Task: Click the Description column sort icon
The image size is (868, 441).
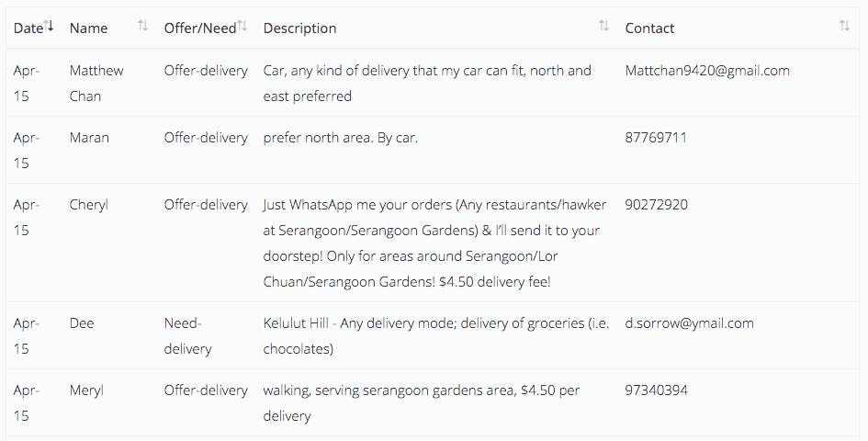Action: tap(603, 26)
